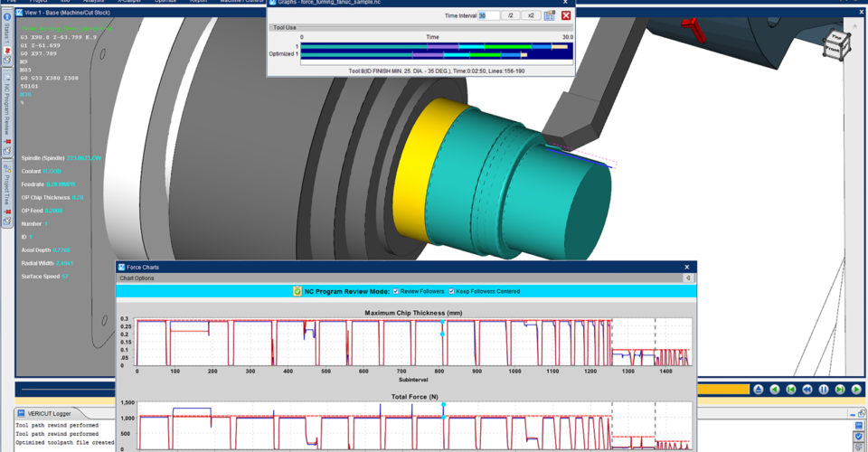The image size is (868, 452).
Task: Play the simulation to end
Action: coord(856,390)
